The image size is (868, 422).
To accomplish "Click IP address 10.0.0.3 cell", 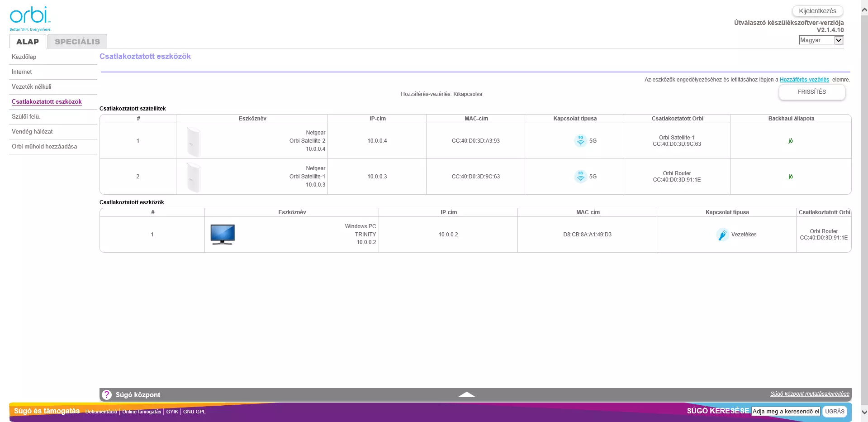I will [x=377, y=177].
